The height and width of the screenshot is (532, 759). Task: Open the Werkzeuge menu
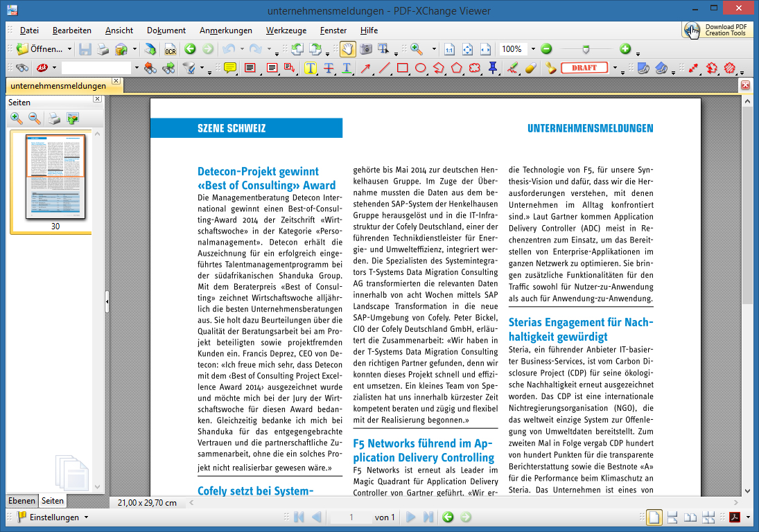pos(286,30)
